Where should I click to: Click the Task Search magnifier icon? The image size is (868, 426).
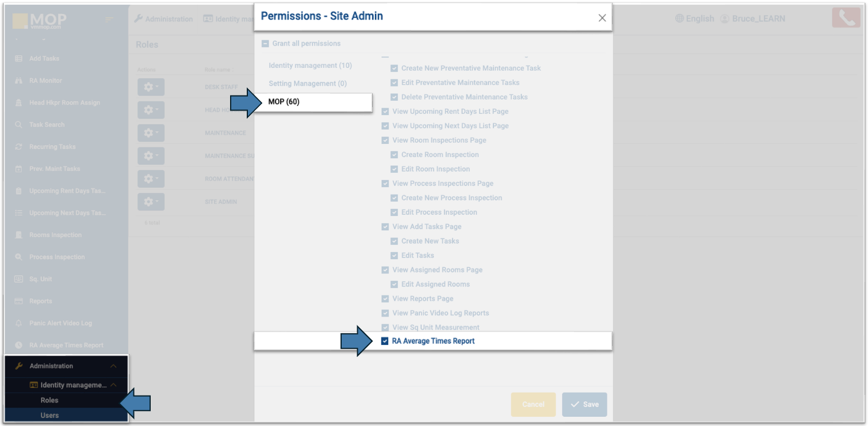click(18, 125)
